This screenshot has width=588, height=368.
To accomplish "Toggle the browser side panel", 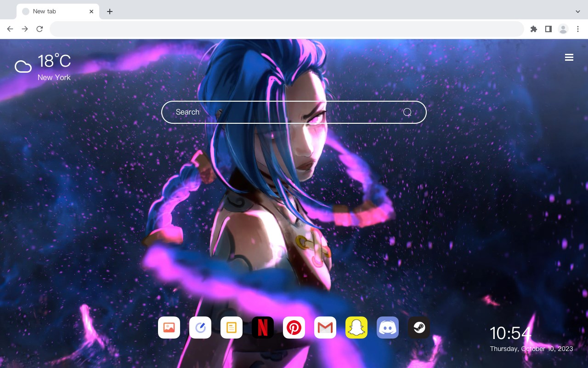I will click(548, 29).
